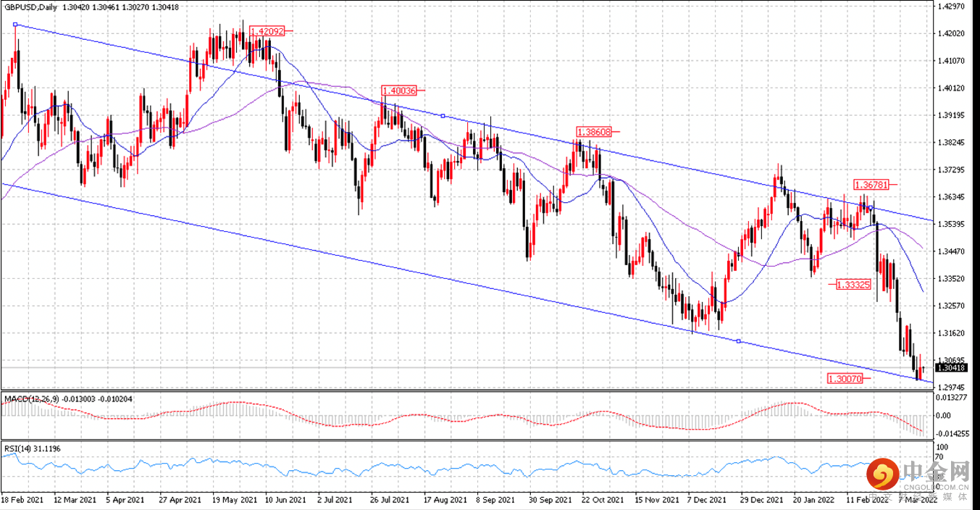Select the 1.42092 red price label
Image resolution: width=980 pixels, height=510 pixels.
pos(266,31)
